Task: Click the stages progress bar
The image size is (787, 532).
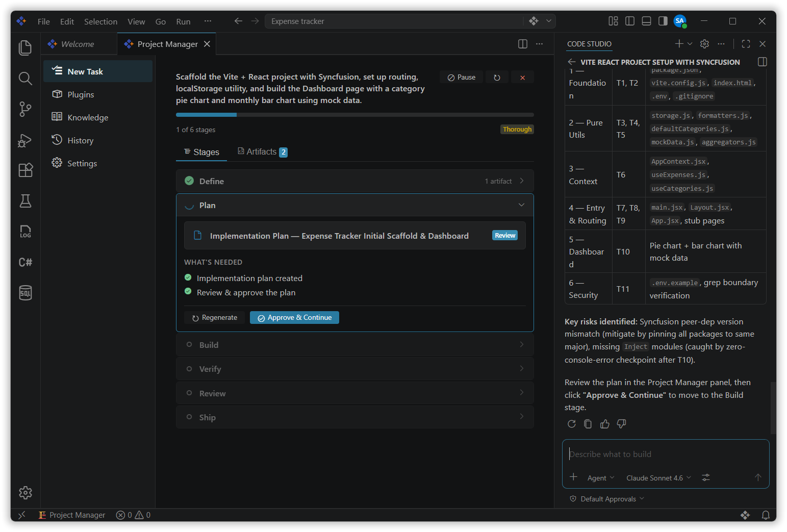Action: (x=355, y=115)
